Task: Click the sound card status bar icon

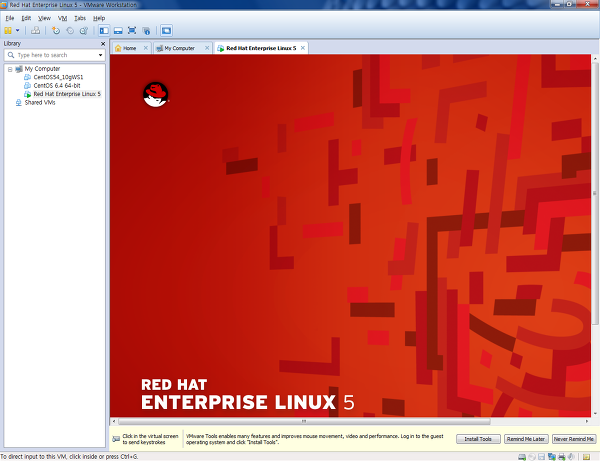Action: click(x=571, y=457)
